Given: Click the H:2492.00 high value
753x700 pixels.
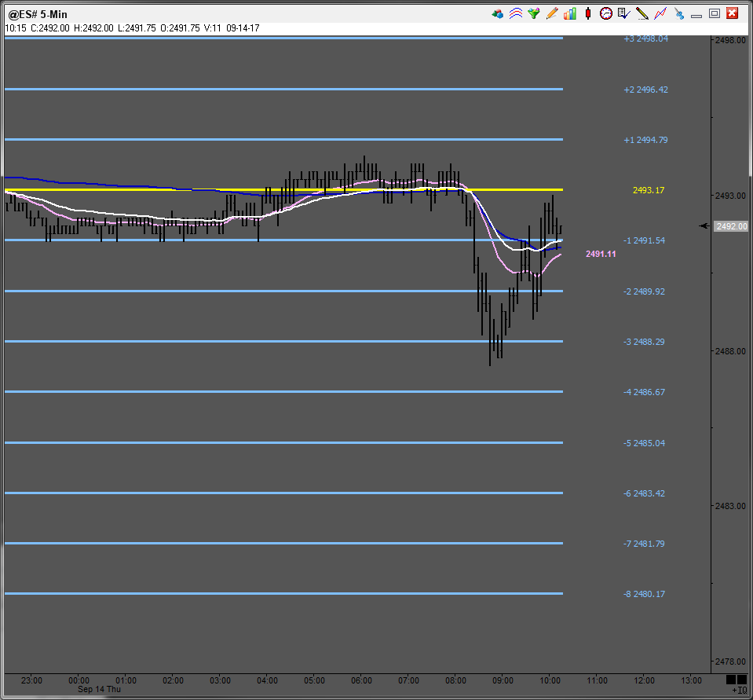Looking at the screenshot, I should coord(93,28).
